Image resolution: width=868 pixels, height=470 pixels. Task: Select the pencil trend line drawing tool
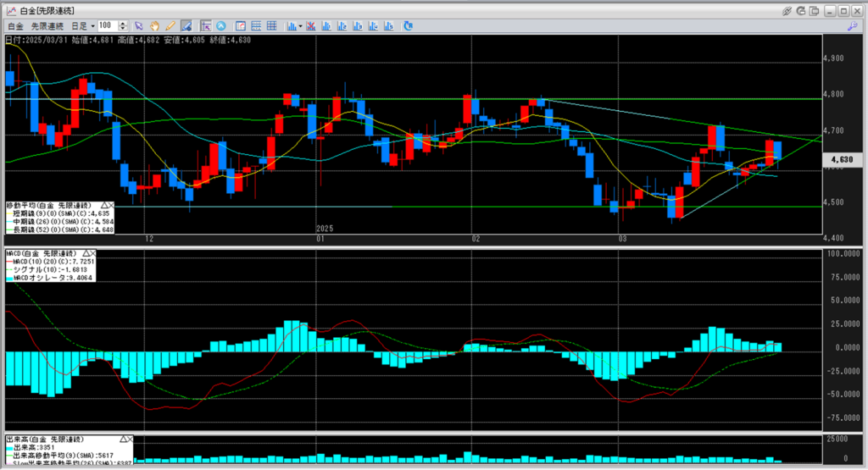[170, 26]
